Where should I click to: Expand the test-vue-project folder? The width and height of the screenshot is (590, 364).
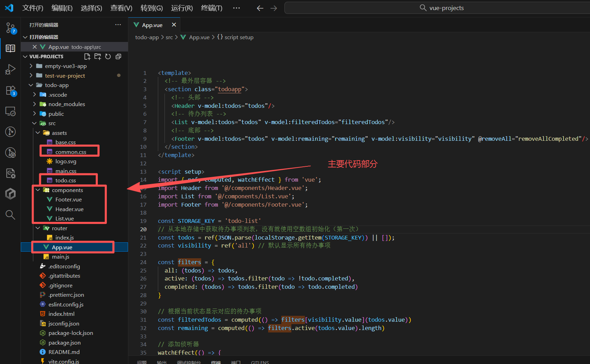[65, 76]
